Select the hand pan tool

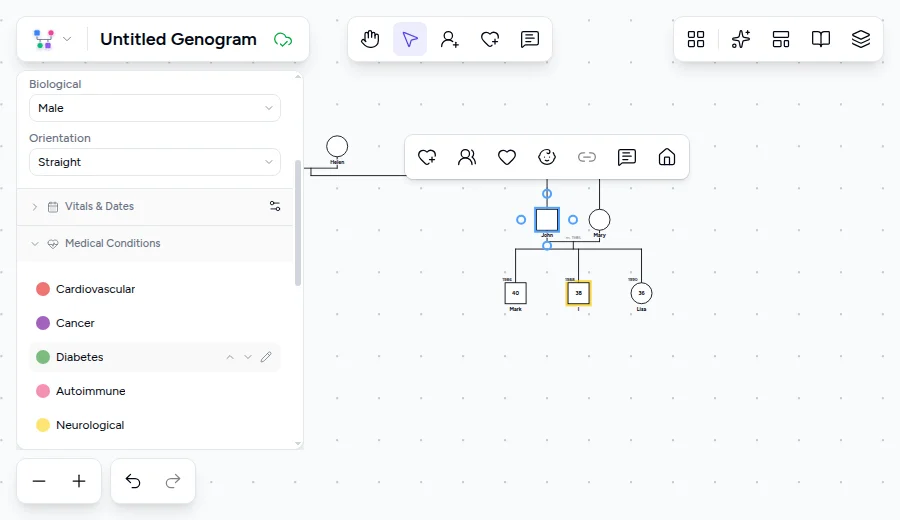pyautogui.click(x=370, y=39)
